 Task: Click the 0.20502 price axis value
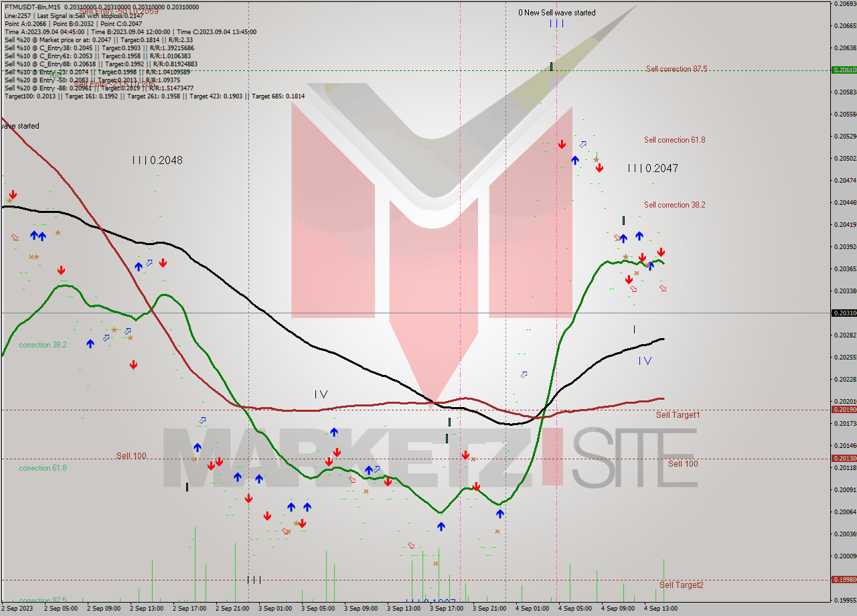(x=846, y=159)
